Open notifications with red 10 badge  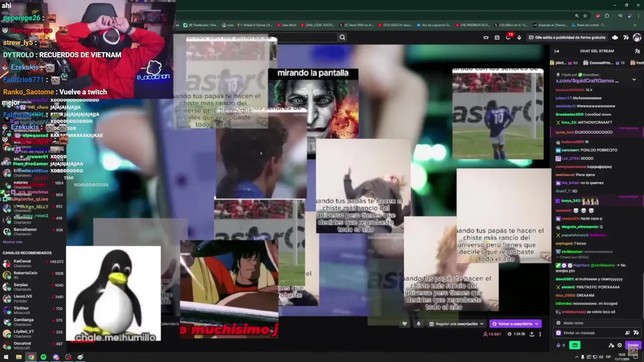click(509, 37)
